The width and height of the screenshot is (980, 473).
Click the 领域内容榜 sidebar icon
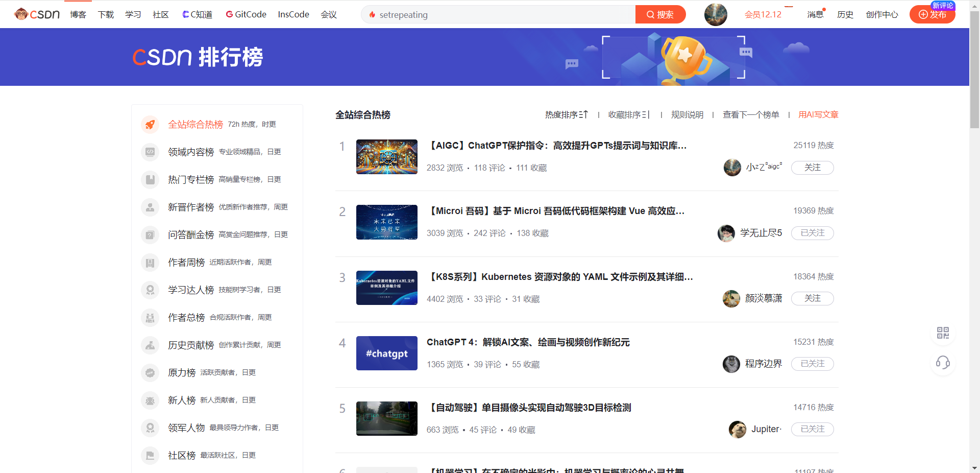click(150, 152)
